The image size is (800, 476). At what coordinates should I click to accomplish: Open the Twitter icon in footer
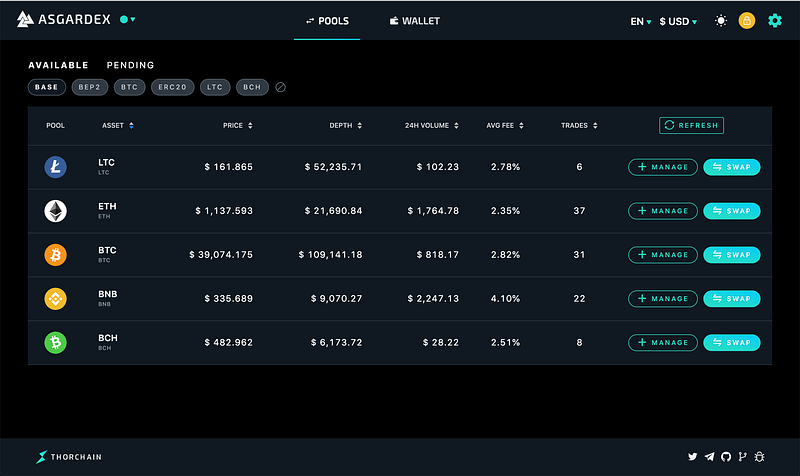(x=692, y=457)
